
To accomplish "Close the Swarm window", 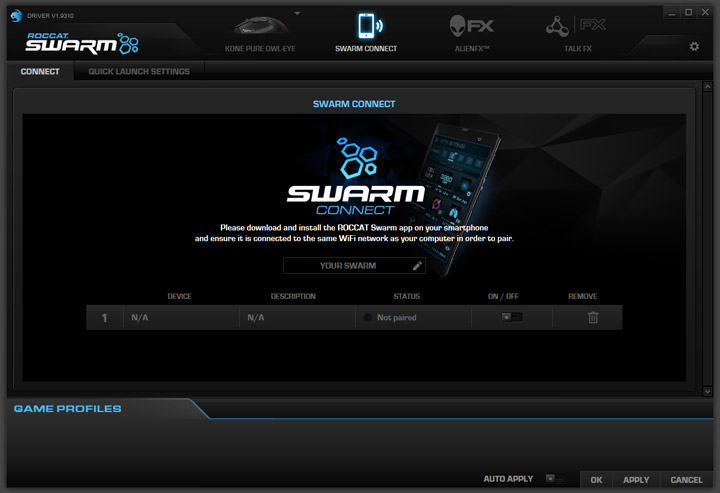I will click(x=705, y=13).
